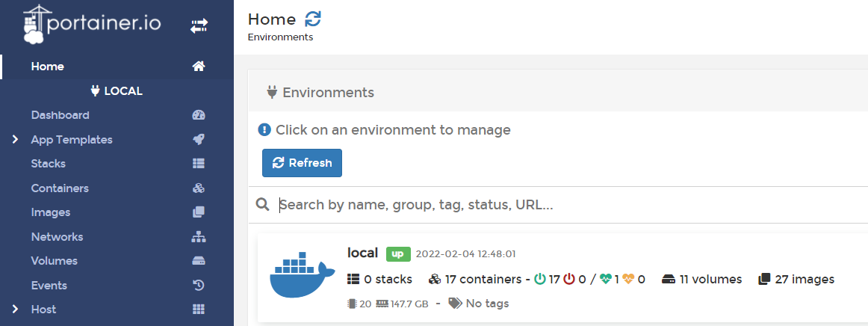Click the Volumes drive icon in sidebar

click(x=199, y=261)
